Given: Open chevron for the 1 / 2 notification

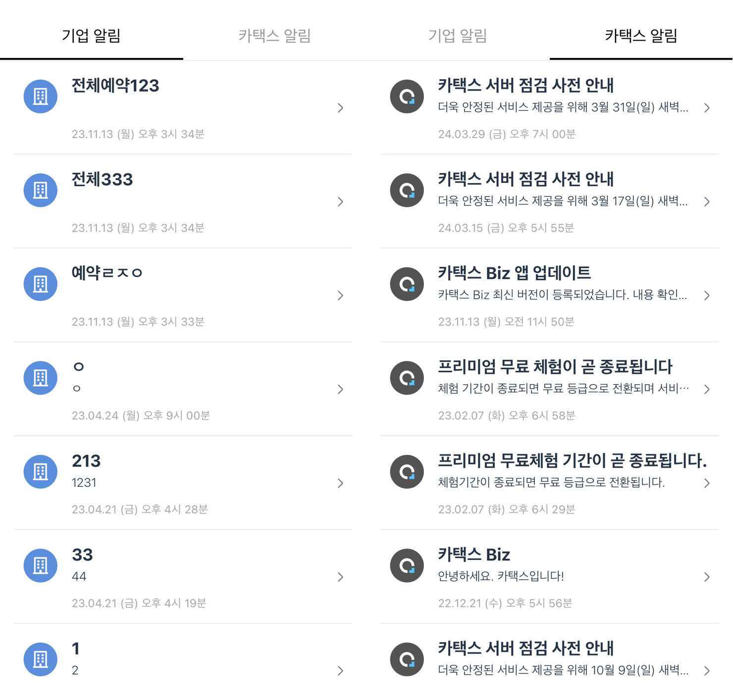Looking at the screenshot, I should [340, 671].
